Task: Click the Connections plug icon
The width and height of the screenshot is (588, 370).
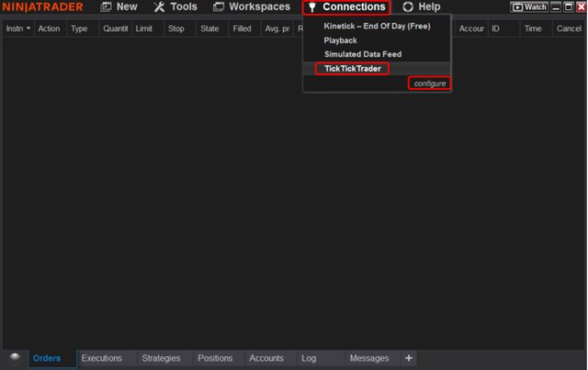Action: [312, 7]
